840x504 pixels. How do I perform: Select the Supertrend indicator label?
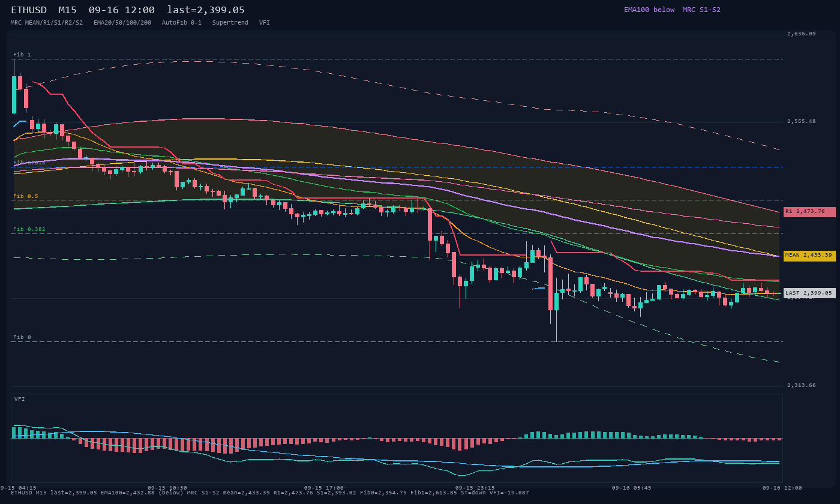coord(230,22)
